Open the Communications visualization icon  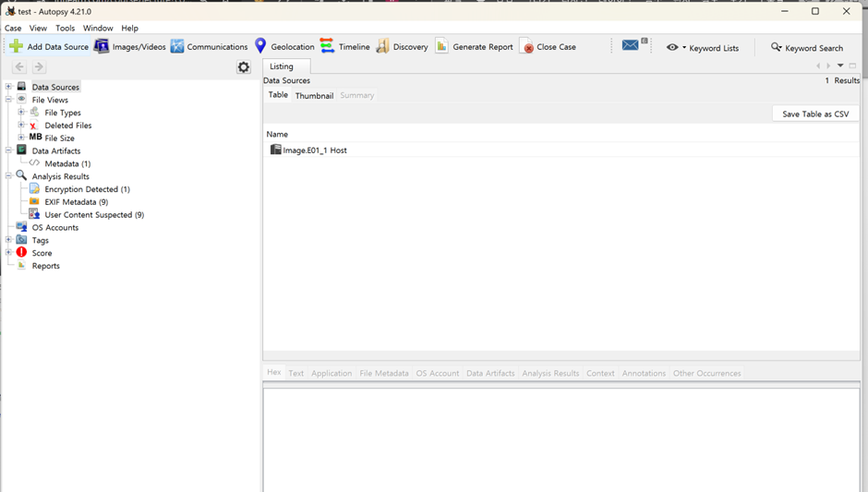coord(177,46)
